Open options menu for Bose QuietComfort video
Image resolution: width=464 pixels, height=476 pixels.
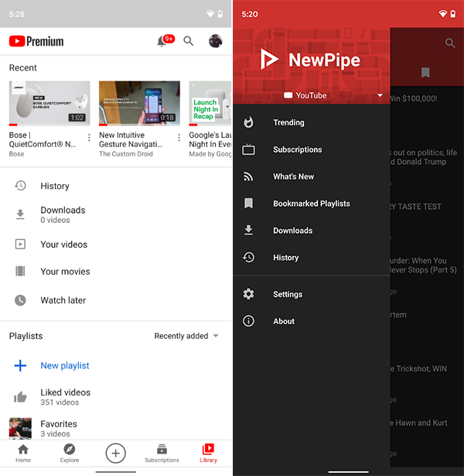(x=89, y=138)
